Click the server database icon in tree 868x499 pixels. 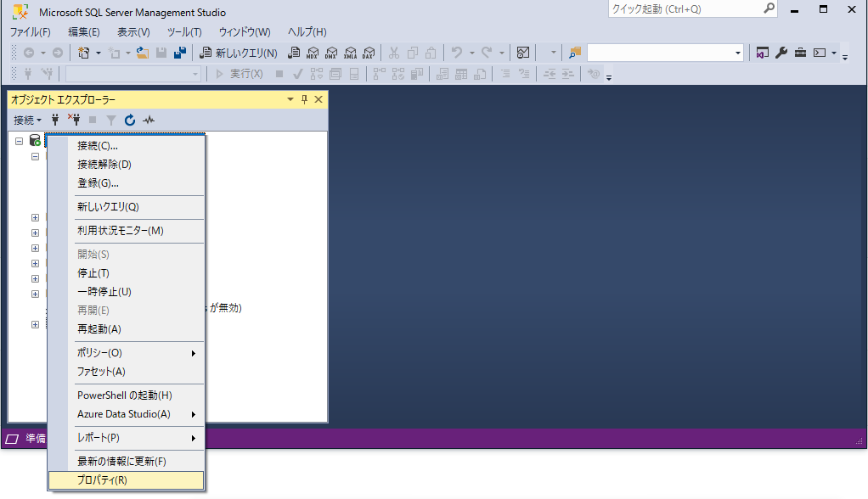click(x=35, y=141)
